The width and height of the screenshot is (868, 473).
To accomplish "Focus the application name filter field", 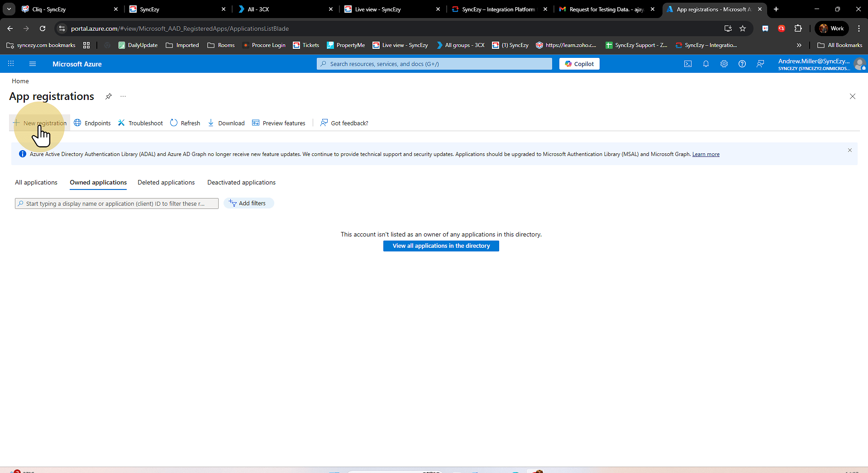I will (x=116, y=203).
